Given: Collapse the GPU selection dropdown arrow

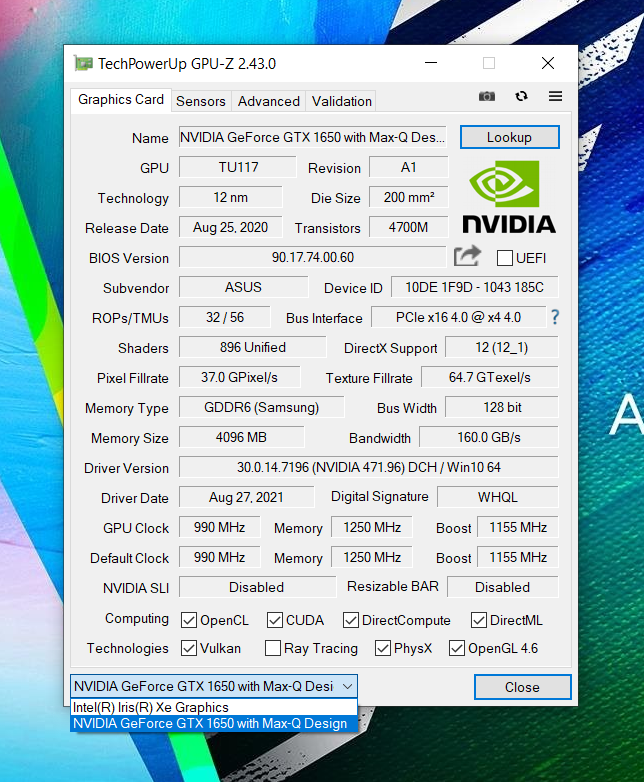Looking at the screenshot, I should [348, 686].
